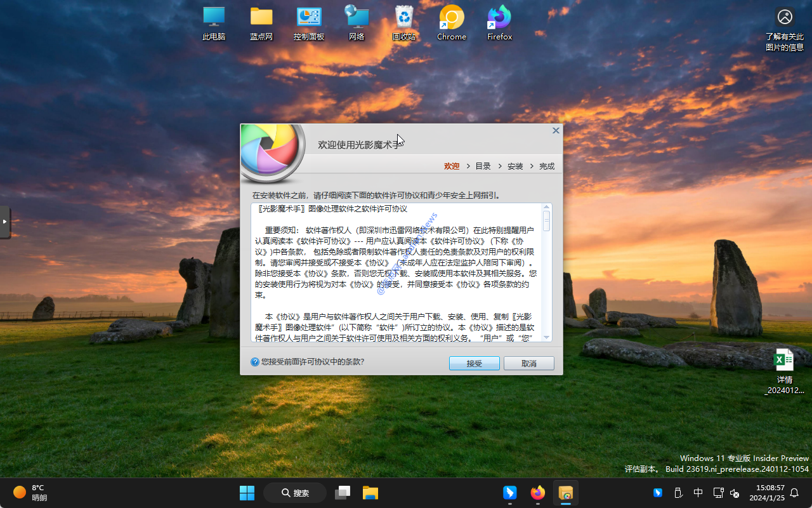The width and height of the screenshot is (812, 508).
Task: Switch to Firefox on the taskbar
Action: [x=538, y=493]
